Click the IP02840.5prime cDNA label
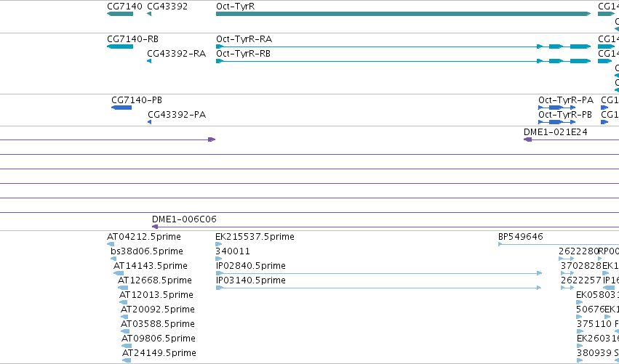Image resolution: width=619 pixels, height=364 pixels. pyautogui.click(x=251, y=266)
